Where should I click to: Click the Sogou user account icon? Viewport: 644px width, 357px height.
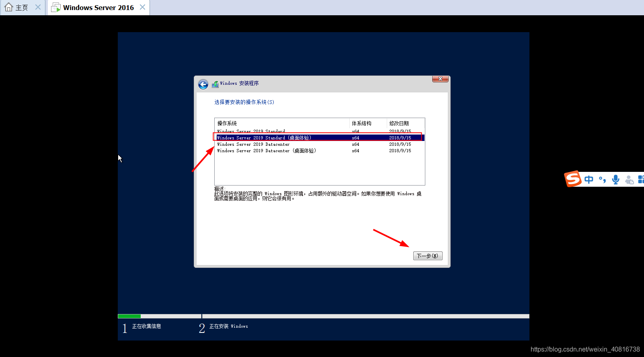(x=630, y=180)
